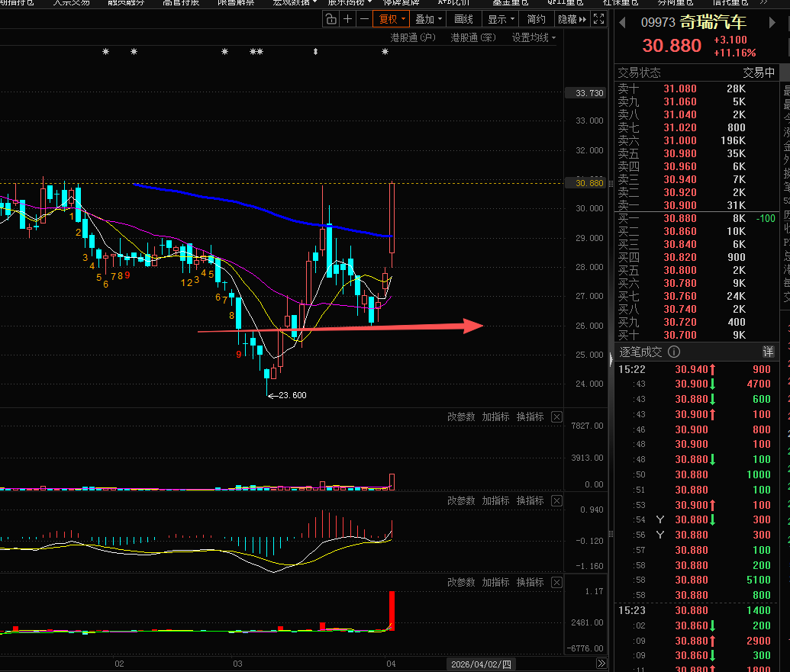Click the star marker left of double-star
Image resolution: width=790 pixels, height=672 pixels.
tap(224, 51)
